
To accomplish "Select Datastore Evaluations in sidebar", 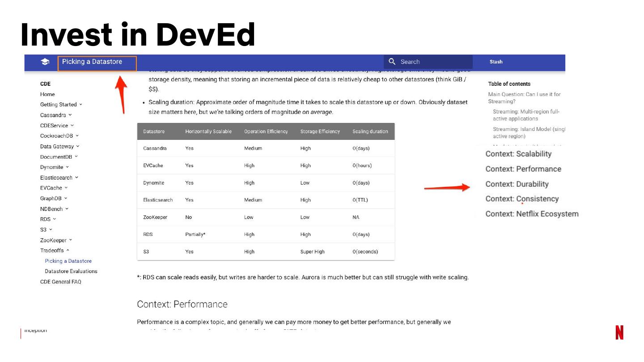I will pos(71,271).
